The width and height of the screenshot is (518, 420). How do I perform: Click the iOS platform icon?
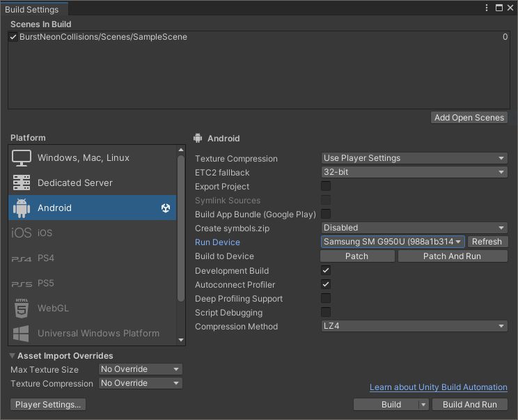click(22, 233)
